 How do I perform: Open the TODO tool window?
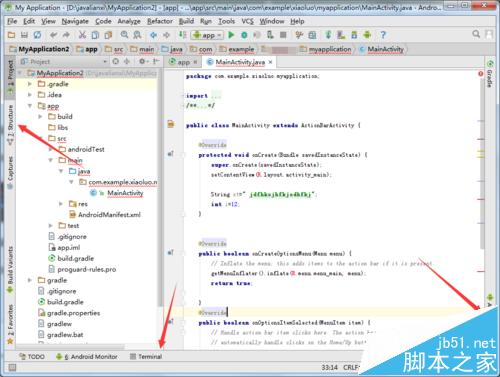[x=32, y=357]
